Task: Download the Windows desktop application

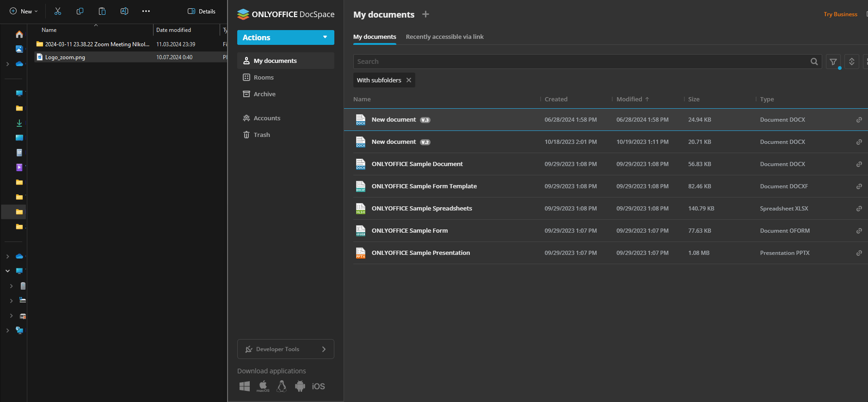Action: point(245,386)
